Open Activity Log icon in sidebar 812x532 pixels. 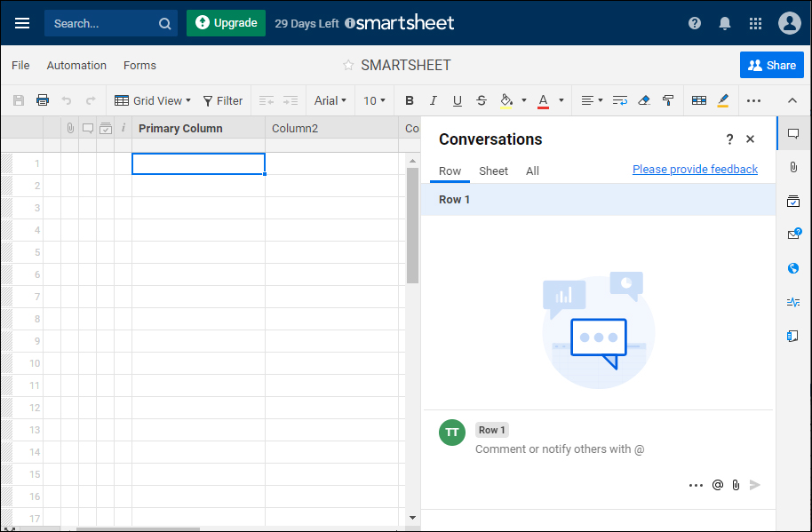tap(792, 302)
